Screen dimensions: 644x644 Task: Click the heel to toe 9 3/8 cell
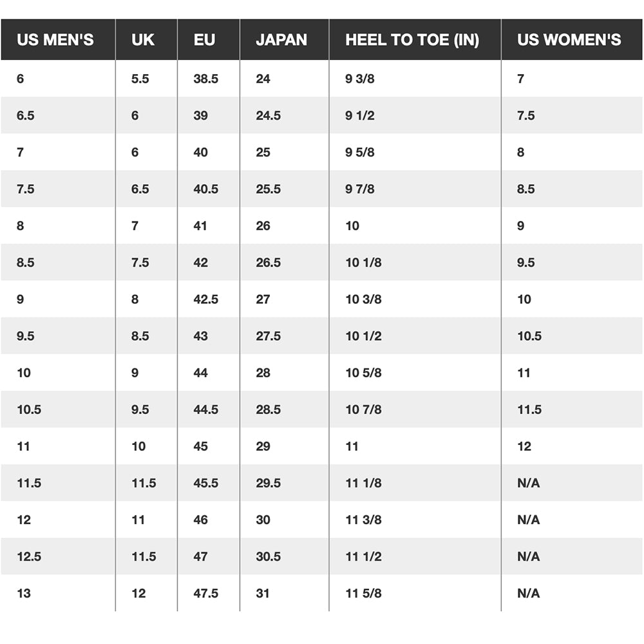[x=361, y=79]
